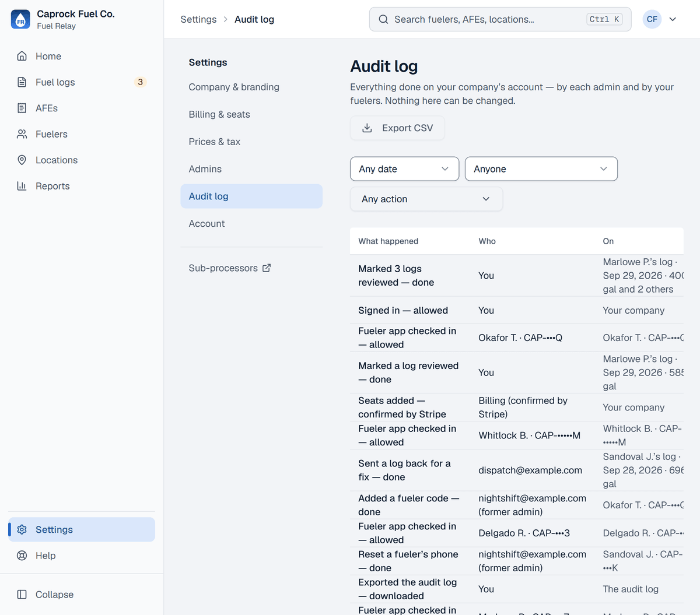Click the 'Signed in — allowed' entry

pyautogui.click(x=403, y=310)
